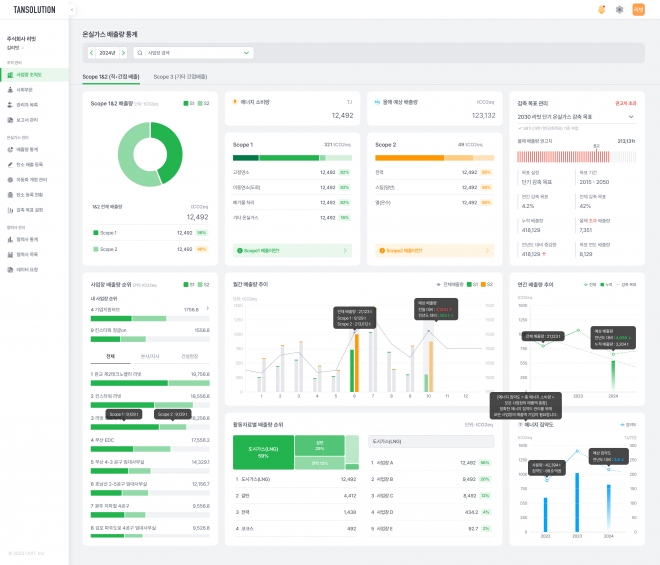Click the orange user avatar badge
The image size is (660, 565).
click(x=639, y=9)
